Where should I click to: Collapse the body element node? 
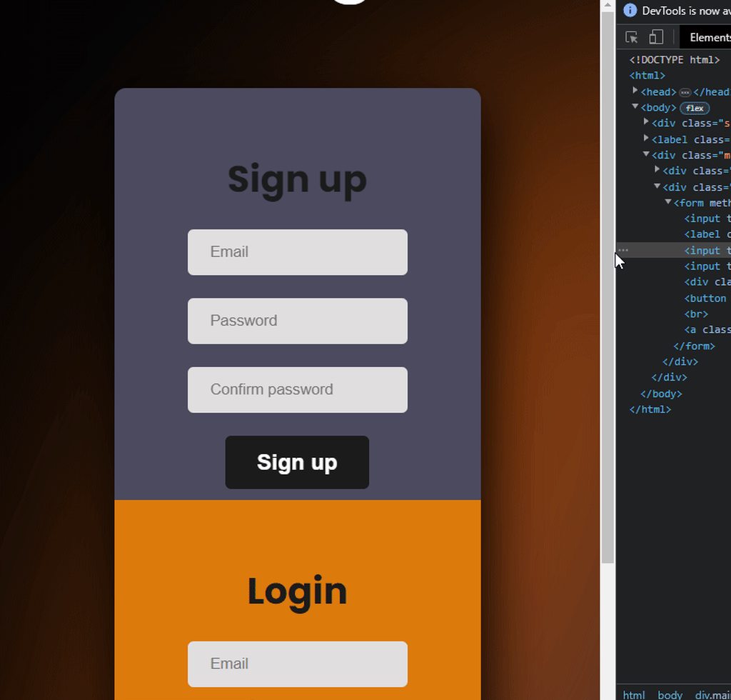pos(635,107)
